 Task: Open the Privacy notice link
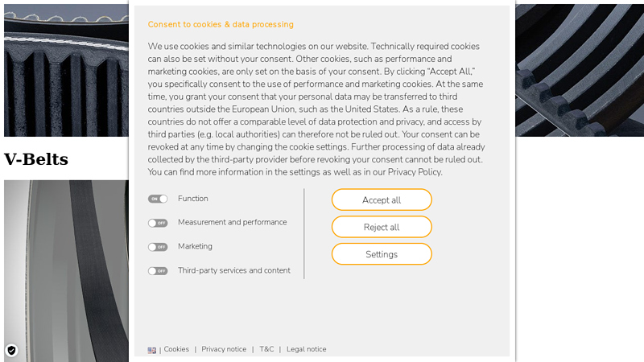point(224,349)
